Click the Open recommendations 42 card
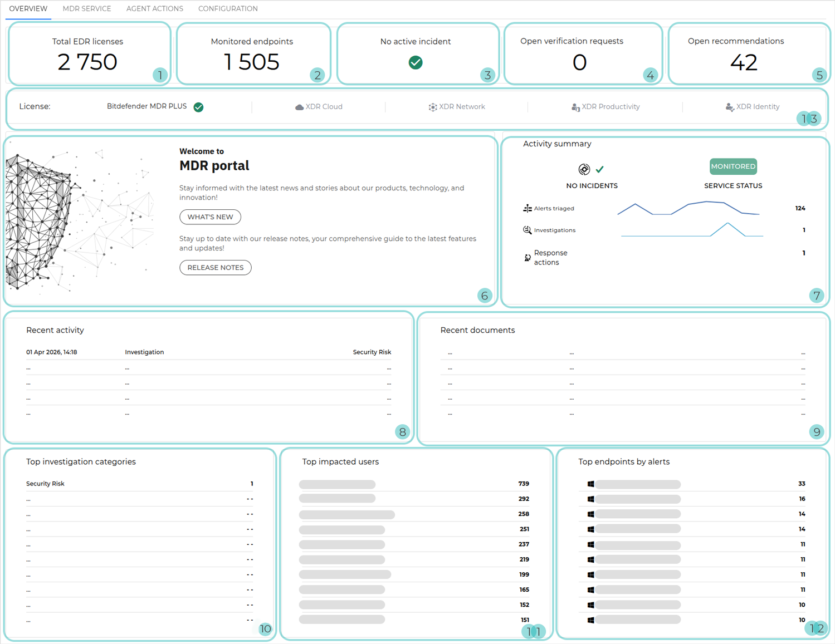The width and height of the screenshot is (835, 644). (744, 55)
